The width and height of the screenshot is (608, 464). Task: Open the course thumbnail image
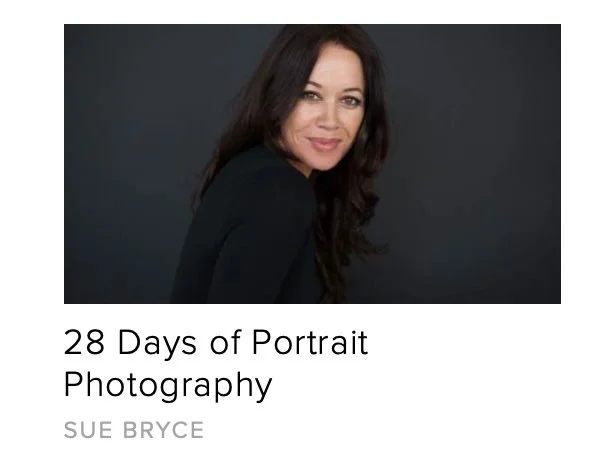tap(312, 164)
